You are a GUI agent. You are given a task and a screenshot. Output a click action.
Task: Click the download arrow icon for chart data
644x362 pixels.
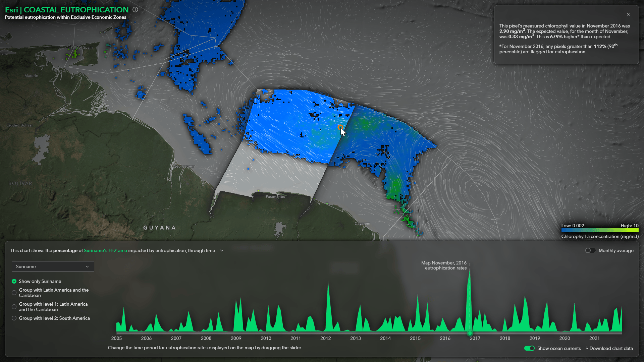[x=587, y=348]
